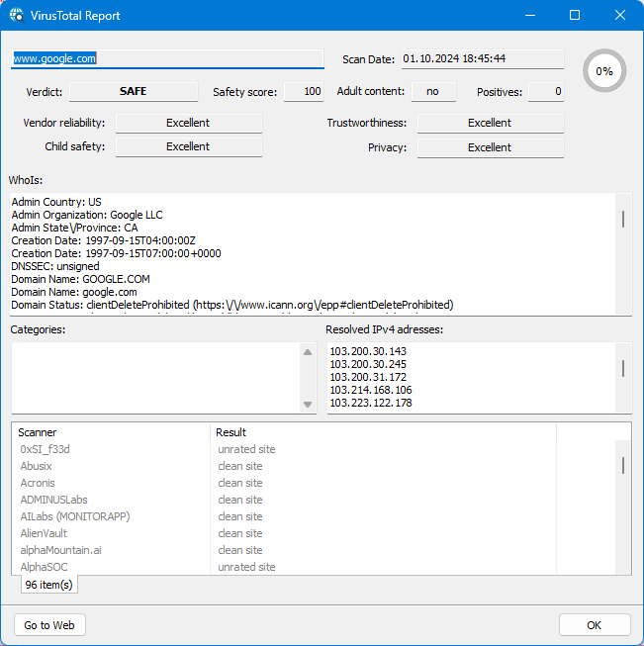Click the www.google.com URL field

pyautogui.click(x=167, y=58)
